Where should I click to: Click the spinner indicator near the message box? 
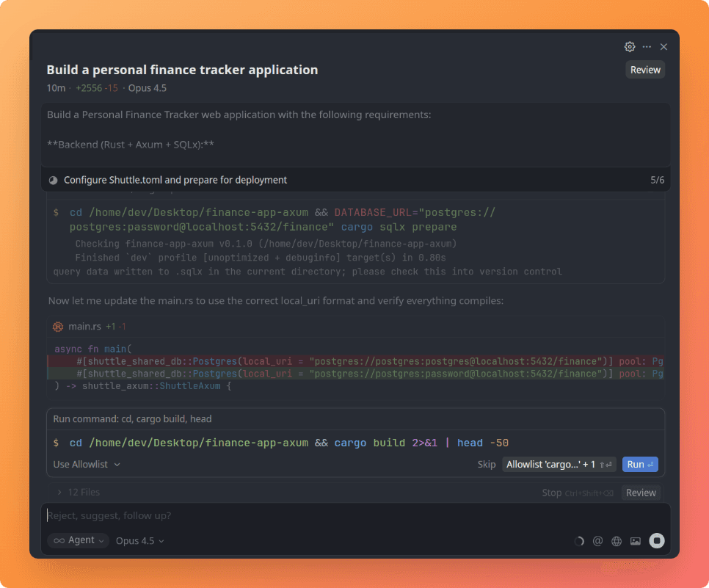tap(579, 540)
